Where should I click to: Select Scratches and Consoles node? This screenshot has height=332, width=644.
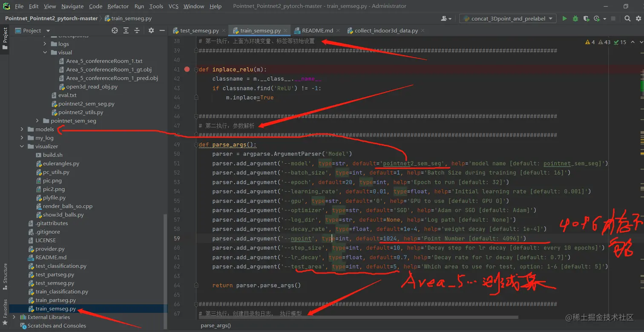[x=57, y=326]
